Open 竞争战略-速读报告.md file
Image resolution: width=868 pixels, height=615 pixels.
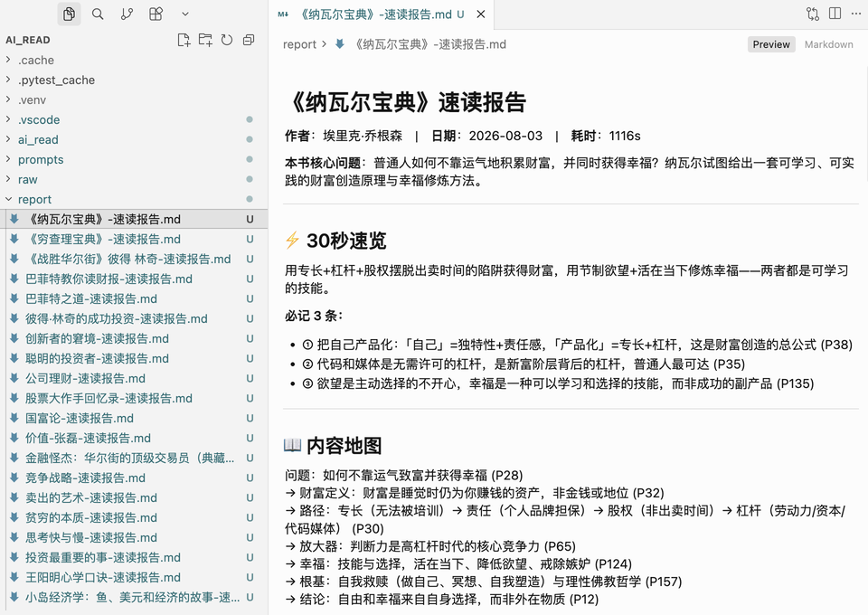pos(134,478)
